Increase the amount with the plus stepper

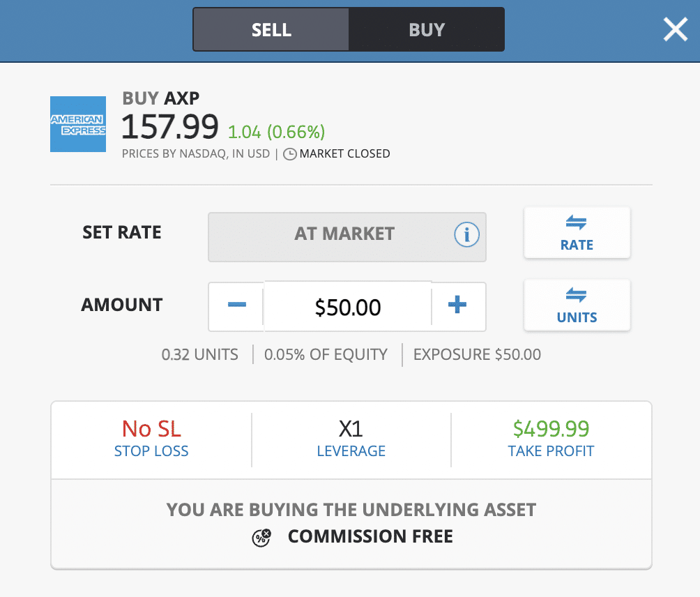tap(458, 306)
